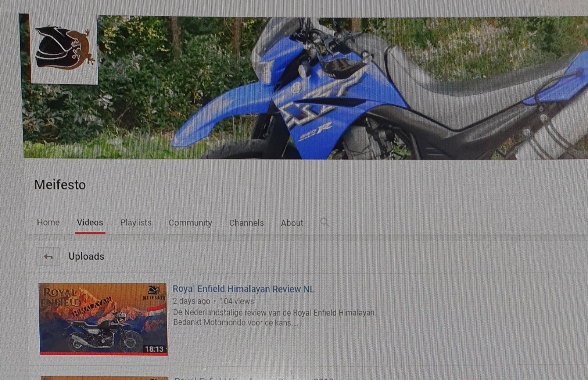Select the Videos tab
This screenshot has width=588, height=380.
pos(90,223)
